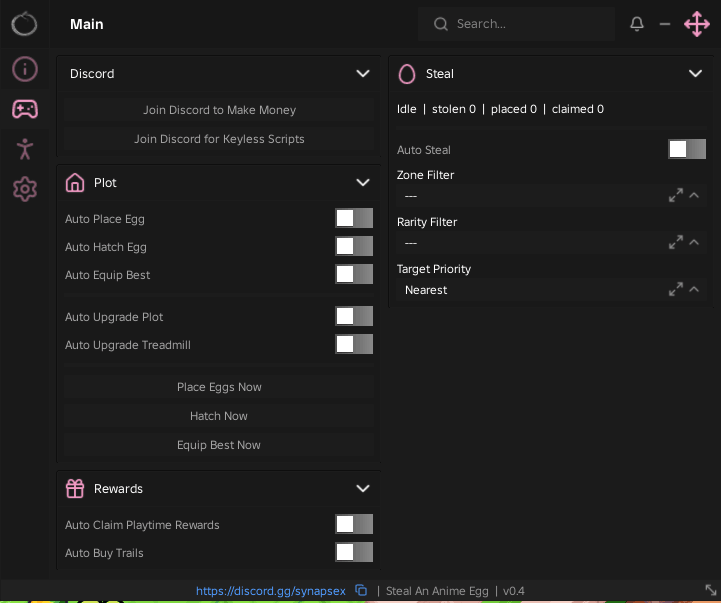The width and height of the screenshot is (721, 603).
Task: Click the Zone Filter caret arrow
Action: click(x=694, y=195)
